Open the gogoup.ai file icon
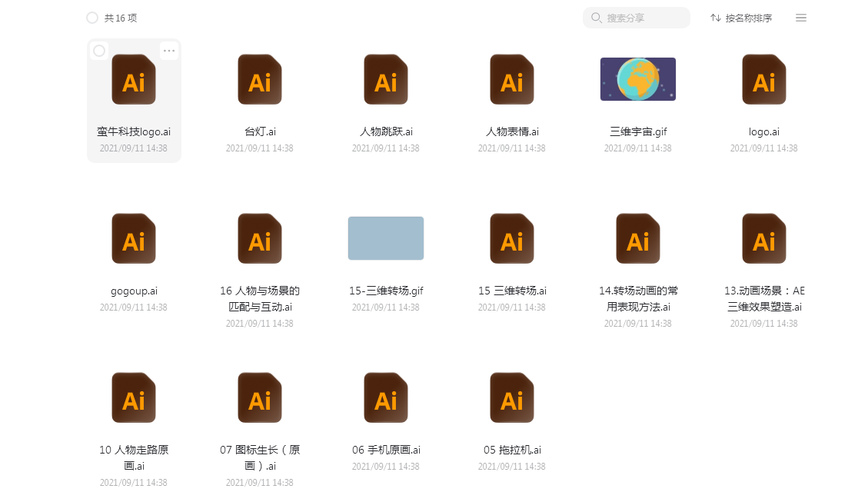Screen dimensions: 868x492 coord(134,238)
